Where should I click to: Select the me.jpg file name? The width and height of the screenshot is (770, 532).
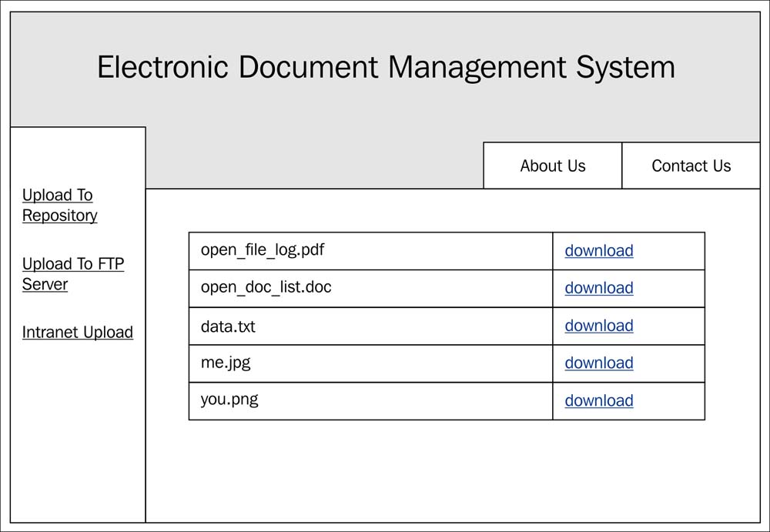[x=226, y=363]
